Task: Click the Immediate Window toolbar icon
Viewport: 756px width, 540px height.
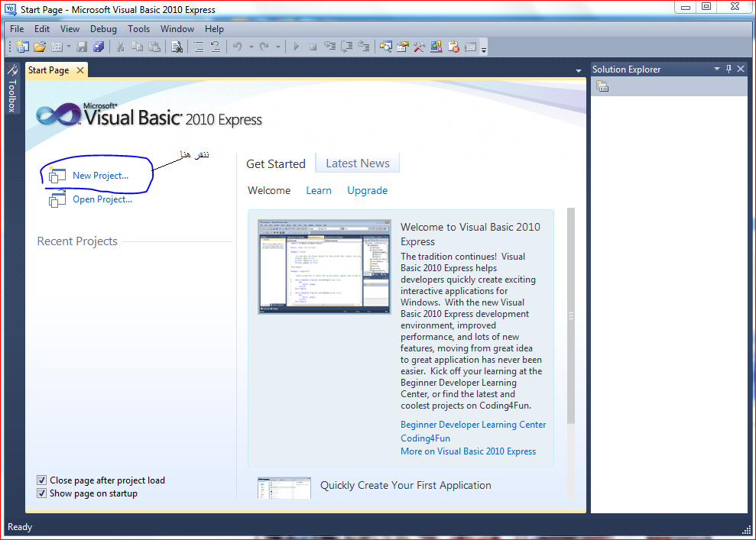Action: 471,47
